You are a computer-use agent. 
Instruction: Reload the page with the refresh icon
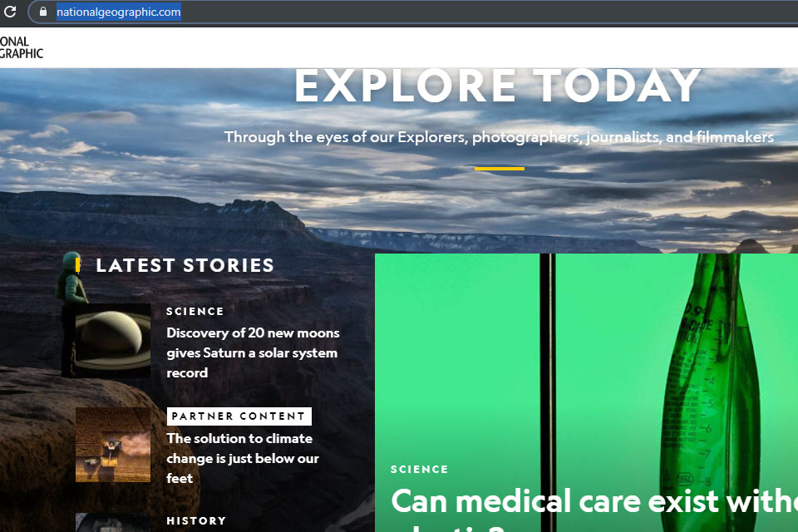(10, 11)
